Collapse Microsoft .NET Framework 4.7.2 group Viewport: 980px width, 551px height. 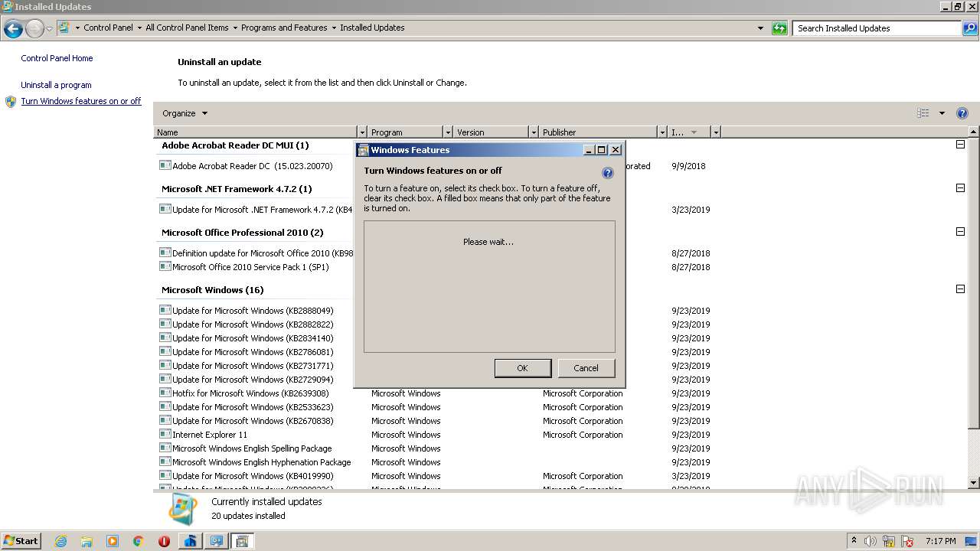[x=960, y=188]
